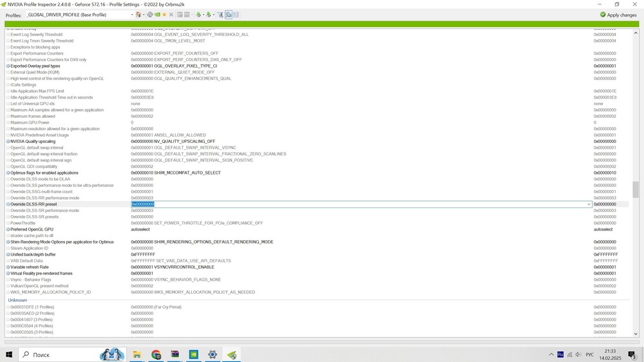The height and width of the screenshot is (362, 644).
Task: Toggle the filter funnel toolbar icon
Action: pos(220,14)
